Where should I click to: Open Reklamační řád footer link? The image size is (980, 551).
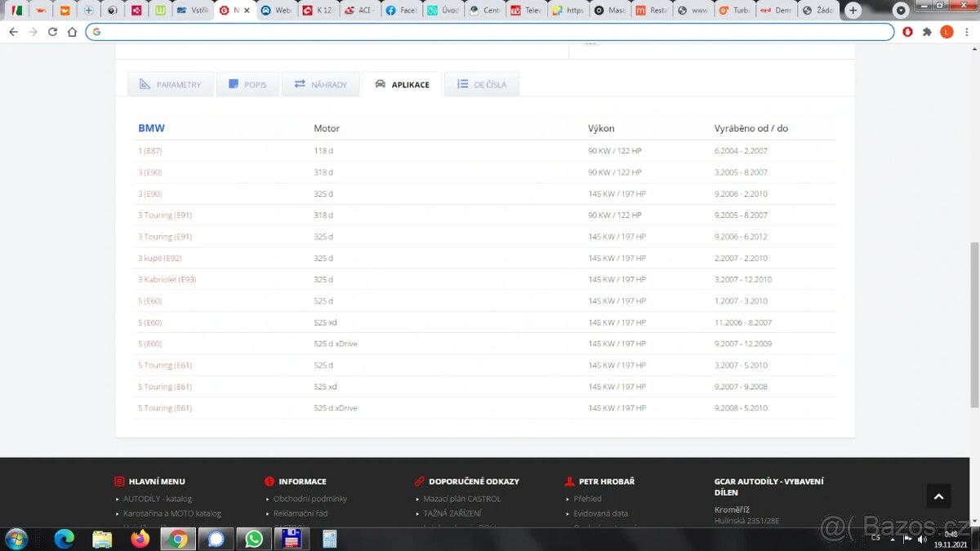pyautogui.click(x=301, y=513)
